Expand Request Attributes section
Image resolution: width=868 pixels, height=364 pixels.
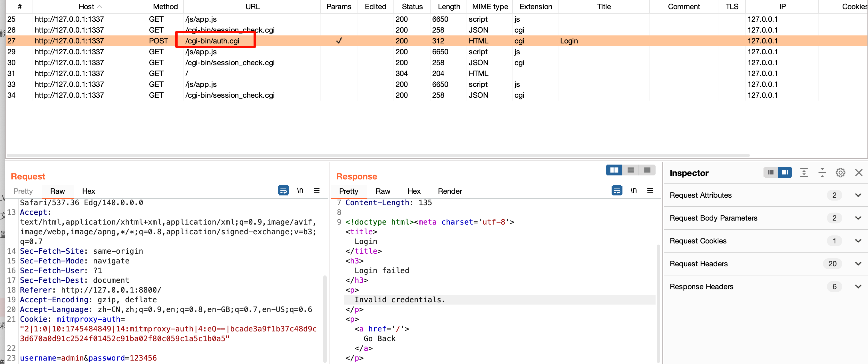click(x=858, y=195)
